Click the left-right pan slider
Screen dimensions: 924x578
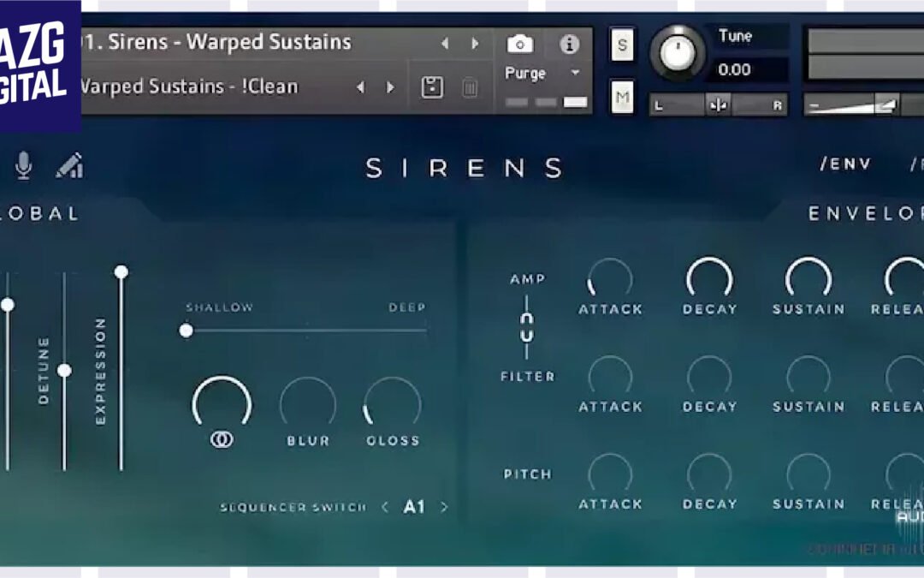(x=718, y=105)
